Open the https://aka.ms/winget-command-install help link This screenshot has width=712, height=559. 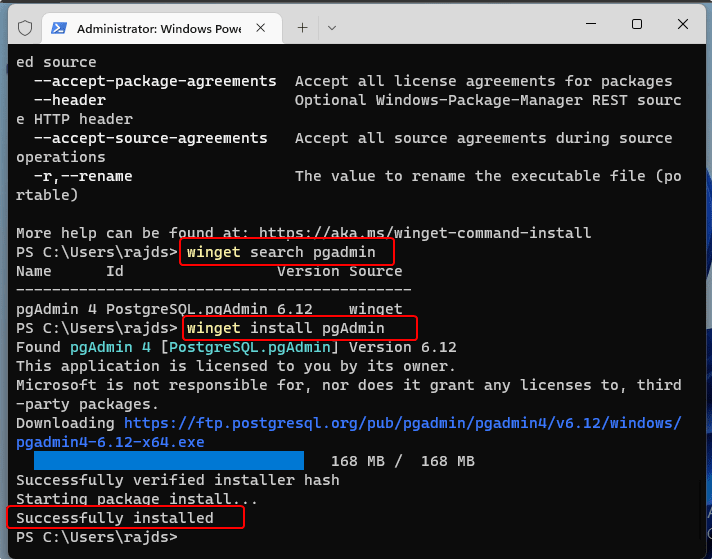coord(425,233)
